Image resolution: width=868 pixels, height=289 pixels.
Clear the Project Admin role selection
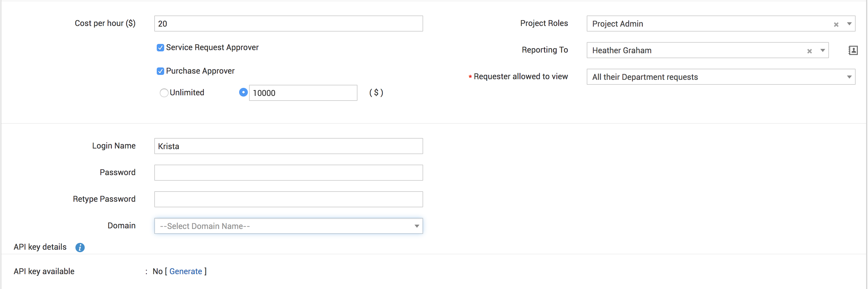click(836, 24)
